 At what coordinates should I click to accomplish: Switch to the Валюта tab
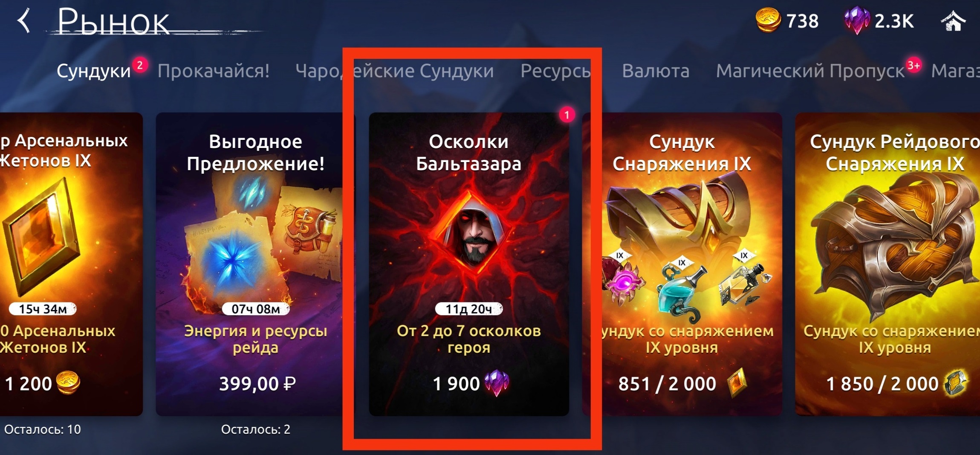[x=656, y=71]
